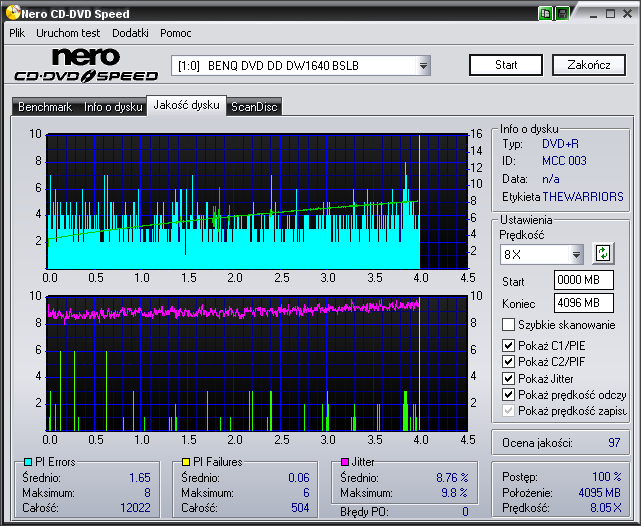Click the Nero CD-DVD Speed logo

[86, 65]
